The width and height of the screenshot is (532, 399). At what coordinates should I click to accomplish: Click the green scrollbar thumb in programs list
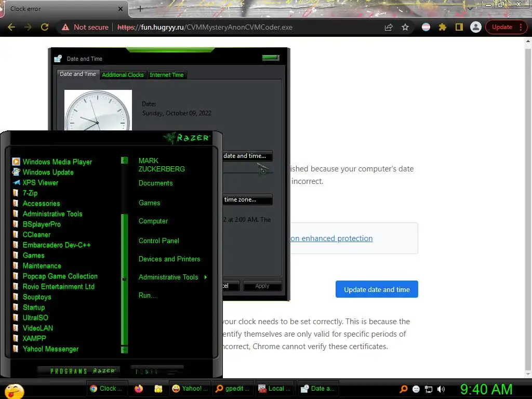pyautogui.click(x=125, y=280)
